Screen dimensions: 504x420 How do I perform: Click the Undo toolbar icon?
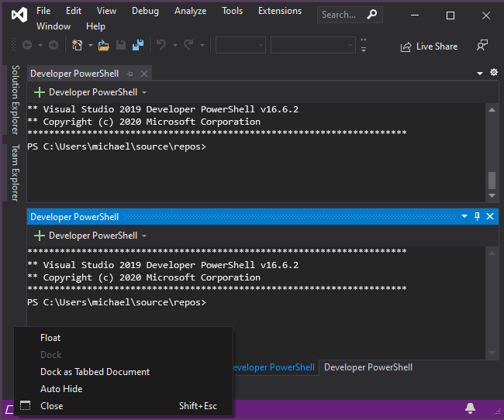point(161,45)
